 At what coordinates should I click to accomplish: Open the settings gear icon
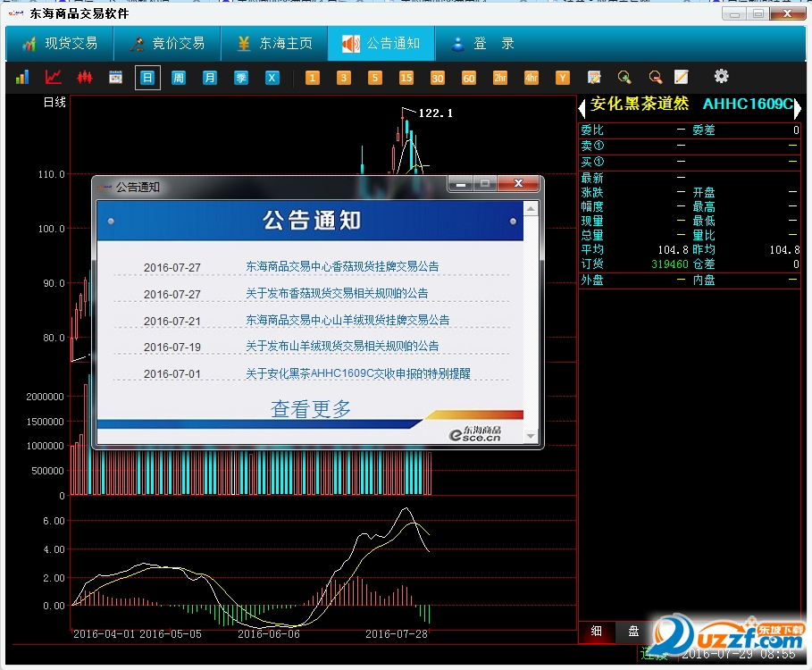[x=722, y=77]
